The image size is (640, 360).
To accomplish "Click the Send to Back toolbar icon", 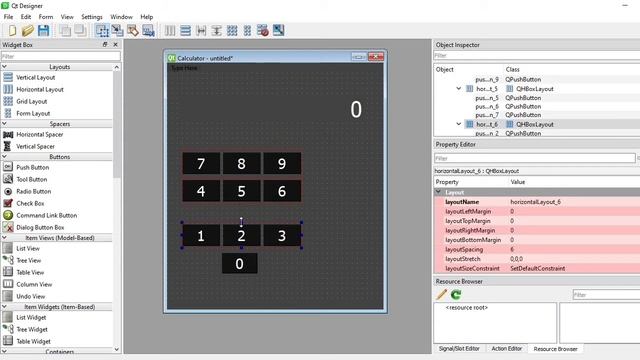I will 65,31.
